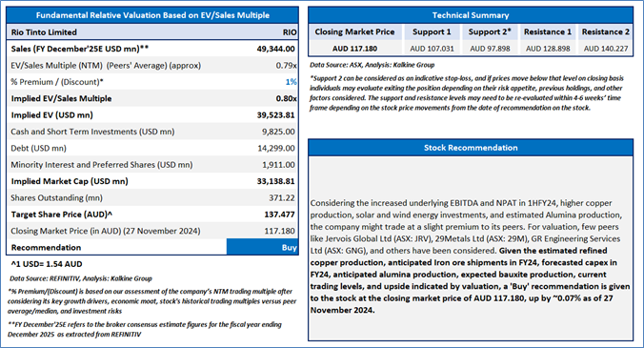Viewport: 644px width, 348px height.
Task: Select the Rio Tinto Limited label
Action: 44,32
